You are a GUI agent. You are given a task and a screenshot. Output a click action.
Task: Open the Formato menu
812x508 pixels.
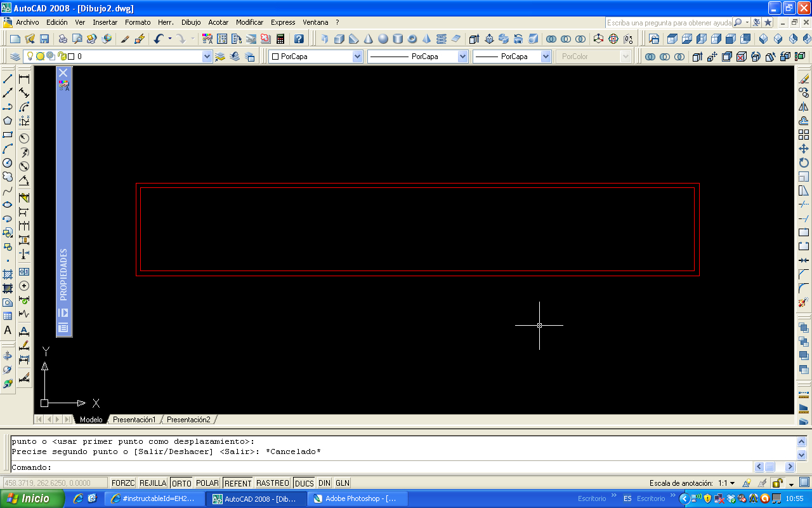(138, 22)
